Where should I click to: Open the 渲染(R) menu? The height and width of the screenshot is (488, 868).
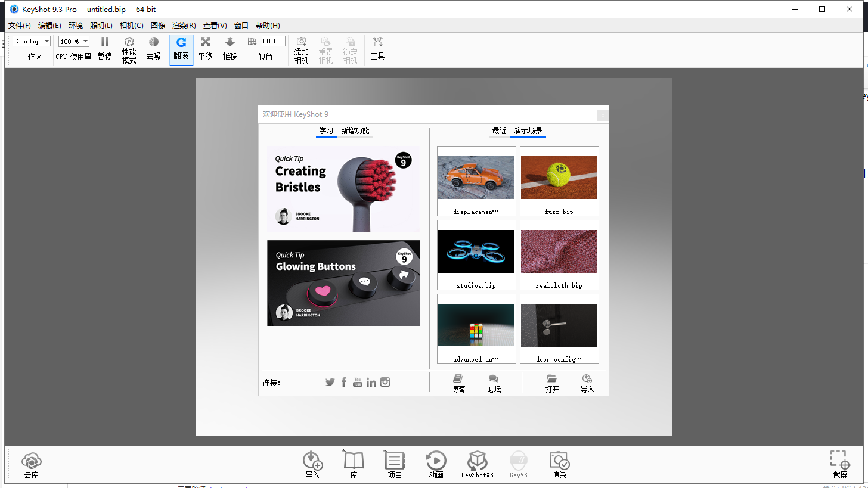[184, 26]
